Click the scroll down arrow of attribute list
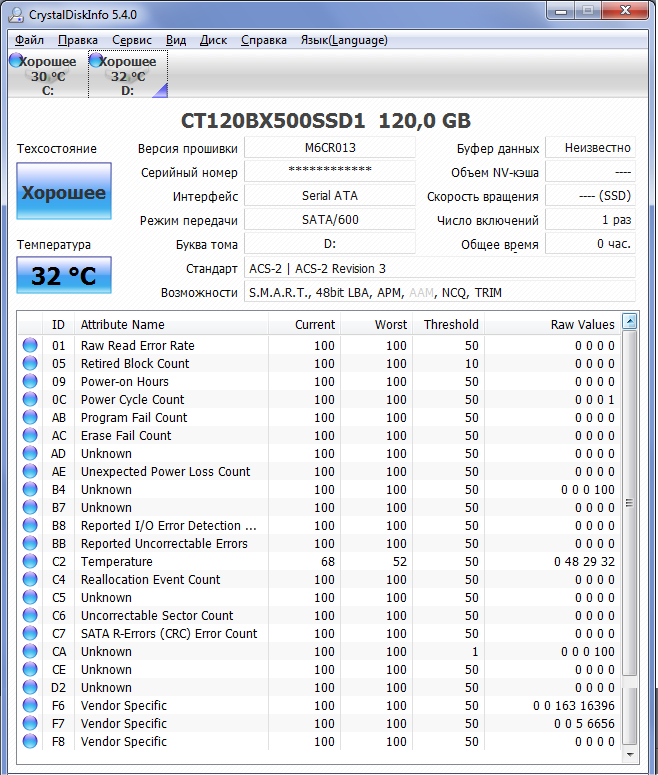 [629, 755]
